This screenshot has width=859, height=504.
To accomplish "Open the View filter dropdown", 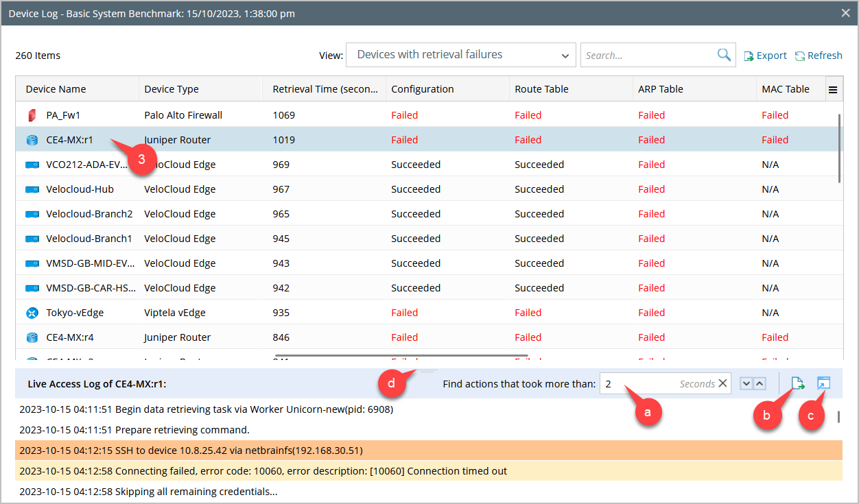I will coord(460,55).
